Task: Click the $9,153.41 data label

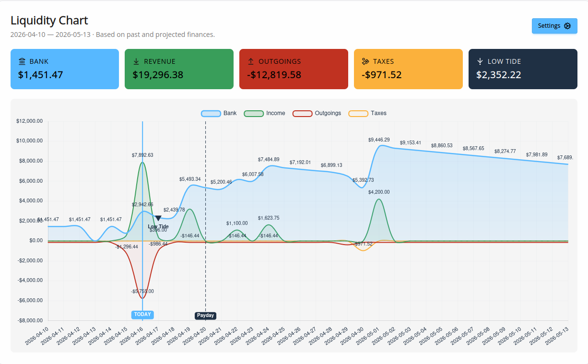Action: click(411, 142)
